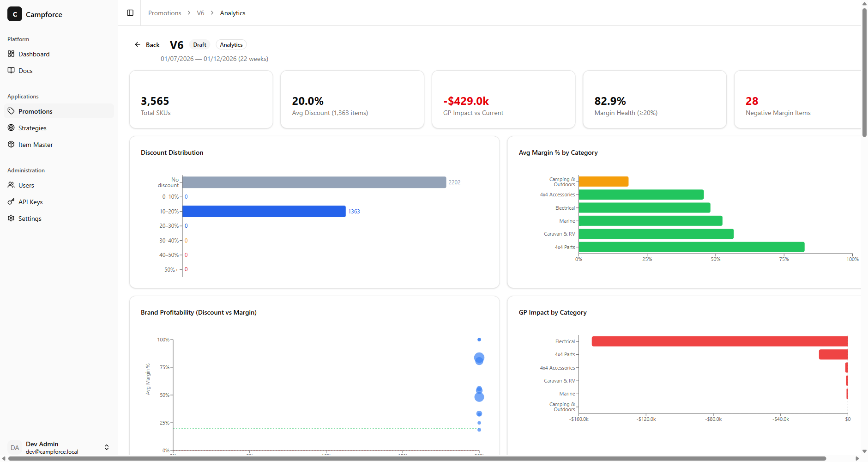Click the Campforce logo icon
The width and height of the screenshot is (868, 462).
(15, 14)
